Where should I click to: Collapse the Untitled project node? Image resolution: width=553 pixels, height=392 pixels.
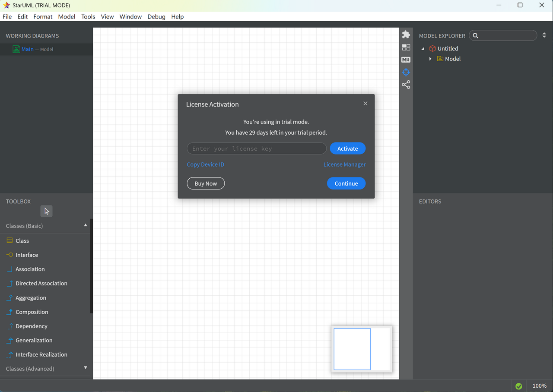pos(423,49)
